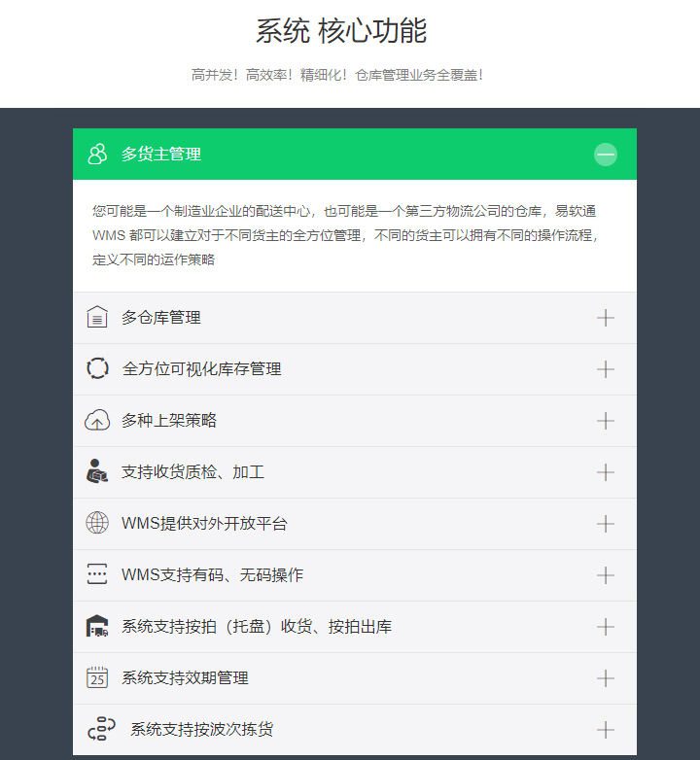Click the worker with boxes icon for 支持收货质检
This screenshot has height=760, width=700.
tap(97, 471)
